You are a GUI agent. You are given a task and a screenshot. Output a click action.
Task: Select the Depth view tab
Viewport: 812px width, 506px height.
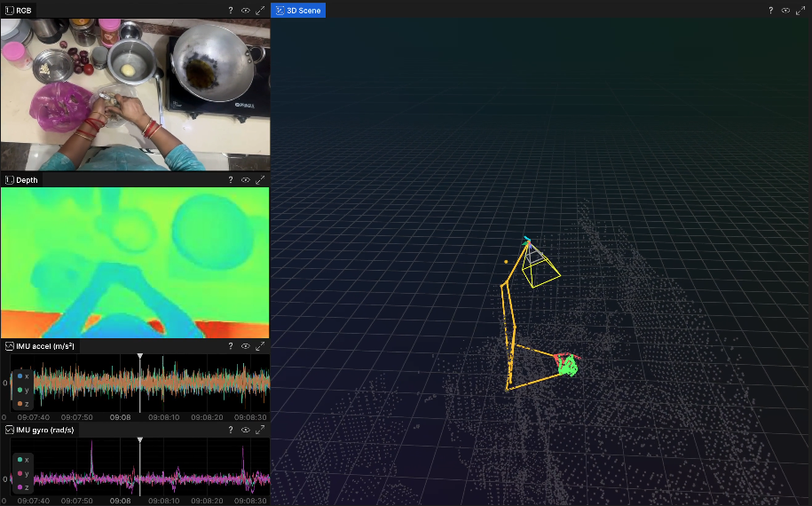click(22, 179)
